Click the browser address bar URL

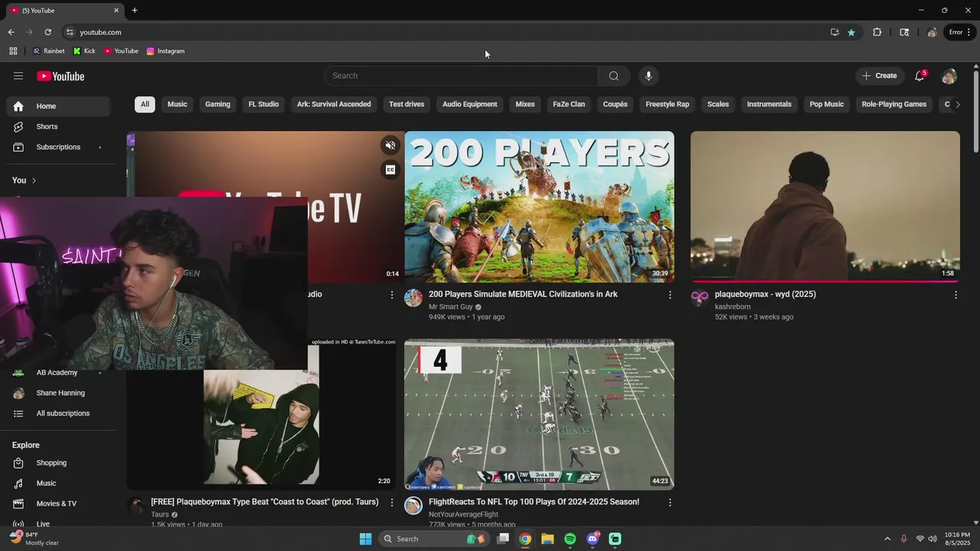click(100, 32)
